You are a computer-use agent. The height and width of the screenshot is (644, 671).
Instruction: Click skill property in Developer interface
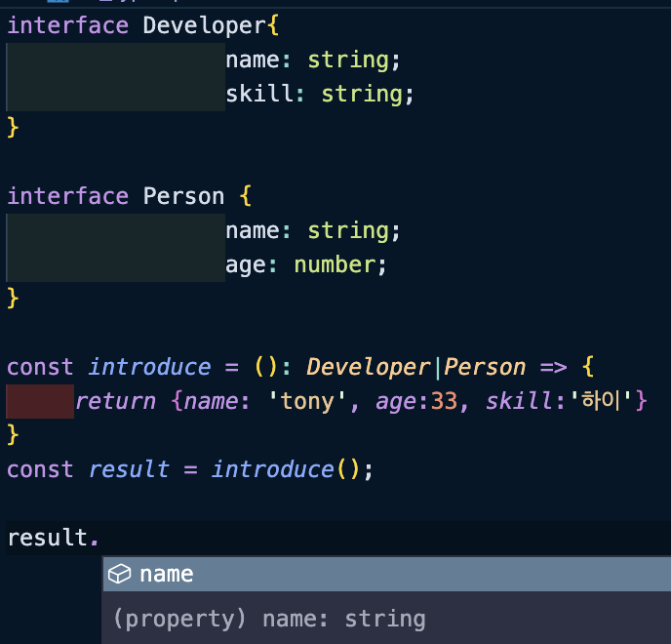click(258, 94)
